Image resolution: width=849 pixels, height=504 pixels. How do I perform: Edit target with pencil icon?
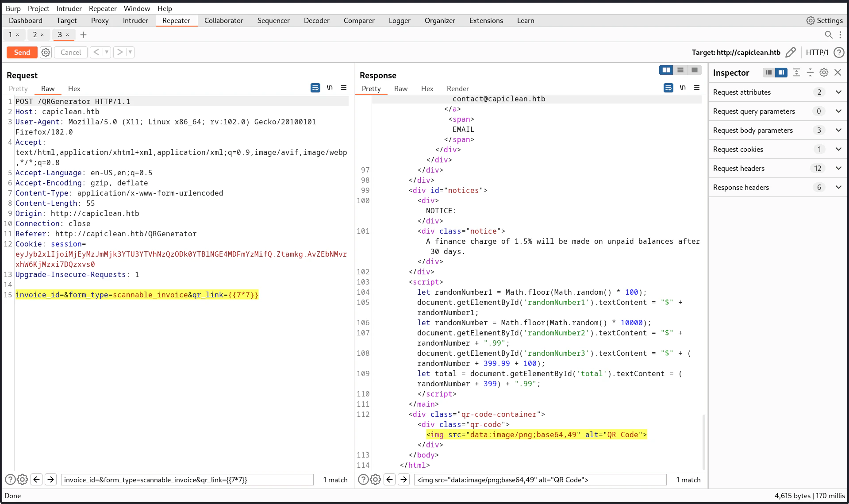tap(791, 52)
